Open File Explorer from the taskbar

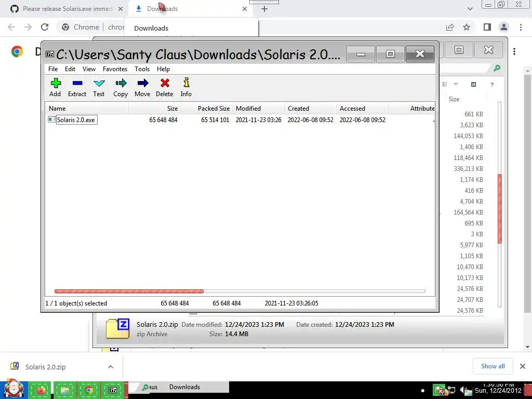click(65, 390)
